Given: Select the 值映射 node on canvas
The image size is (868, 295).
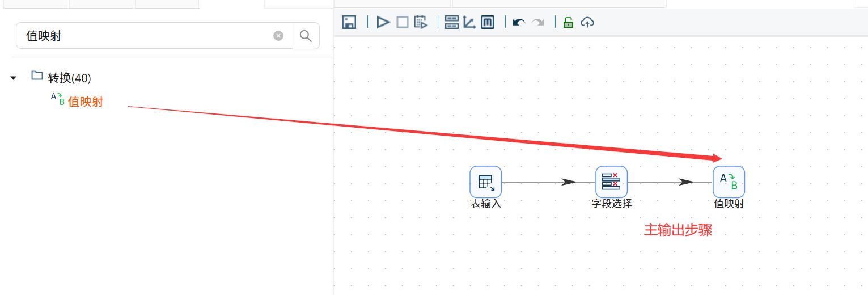Looking at the screenshot, I should (x=729, y=182).
